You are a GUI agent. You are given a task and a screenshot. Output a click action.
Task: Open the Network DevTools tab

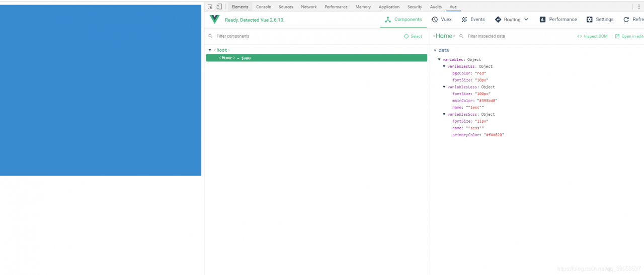tap(309, 7)
